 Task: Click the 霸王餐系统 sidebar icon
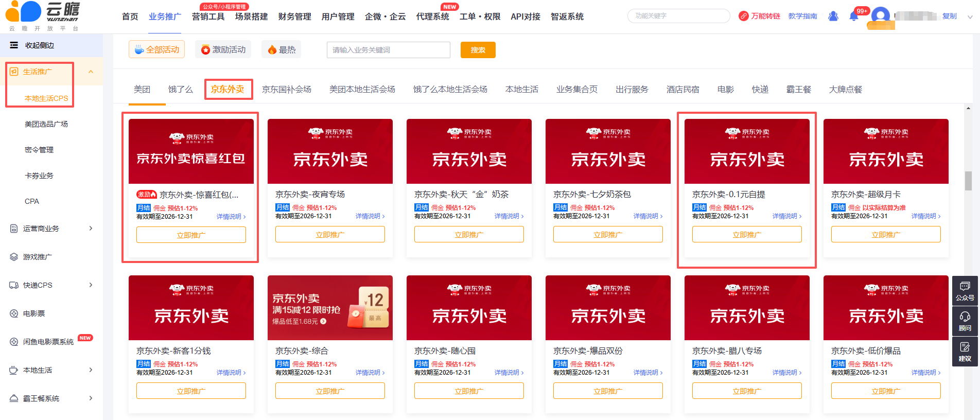(14, 398)
